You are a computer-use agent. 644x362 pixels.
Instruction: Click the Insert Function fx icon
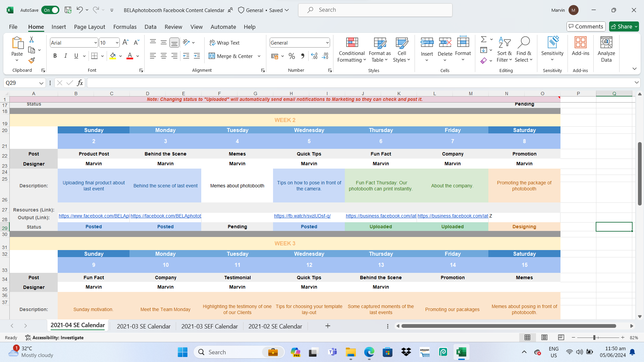80,83
